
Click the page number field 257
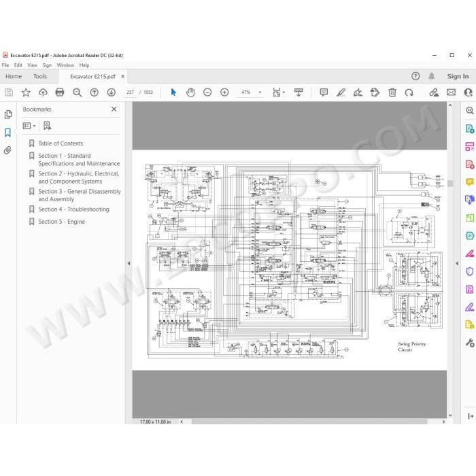coord(131,92)
